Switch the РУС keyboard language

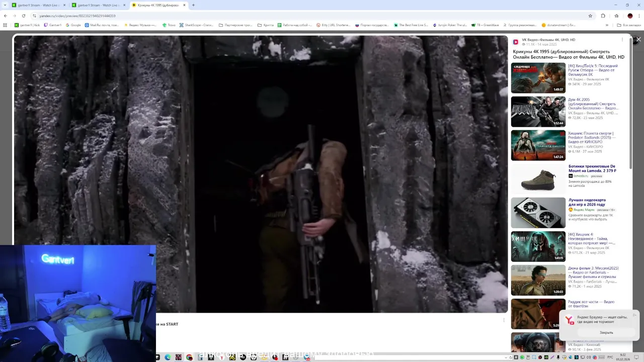pyautogui.click(x=610, y=357)
